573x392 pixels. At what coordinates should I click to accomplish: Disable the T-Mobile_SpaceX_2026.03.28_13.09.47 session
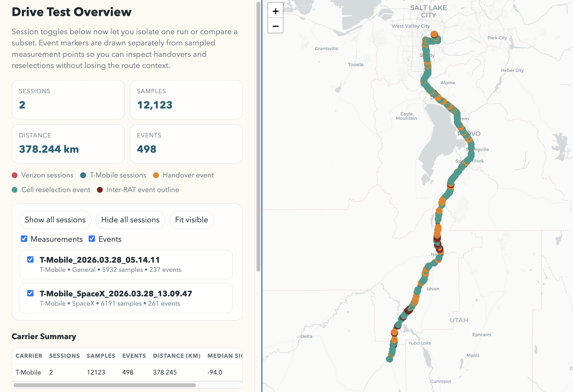(x=30, y=293)
